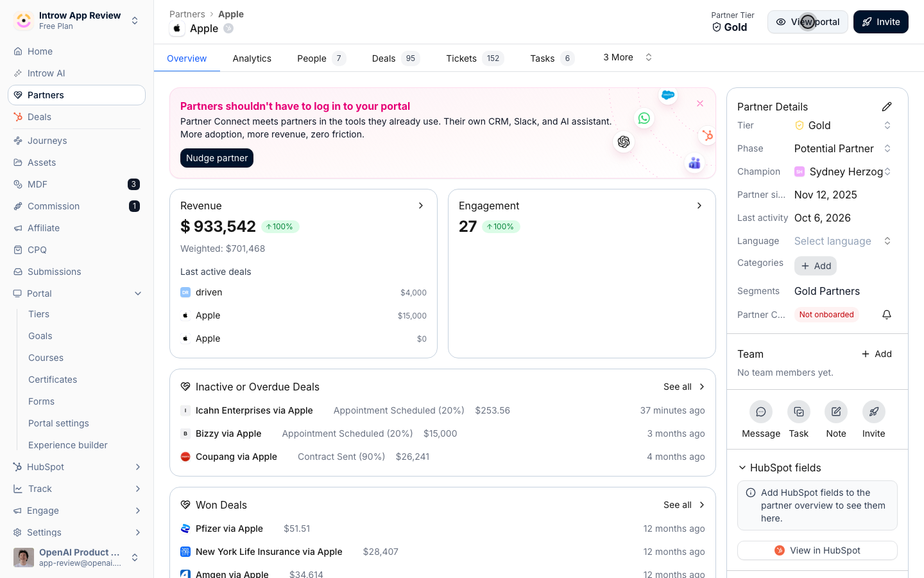924x578 pixels.
Task: Open the Icahn Enterprises via Apple deal
Action: 254,410
